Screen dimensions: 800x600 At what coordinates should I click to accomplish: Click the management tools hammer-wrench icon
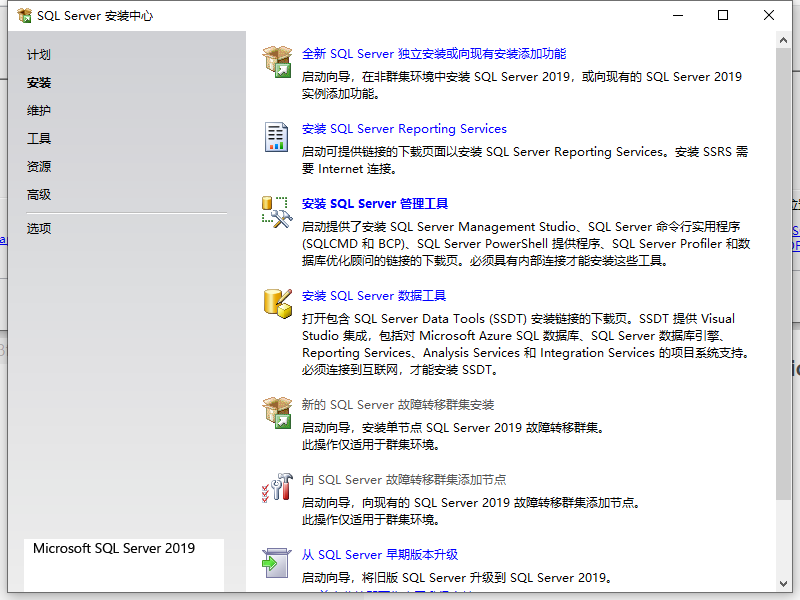[x=277, y=212]
